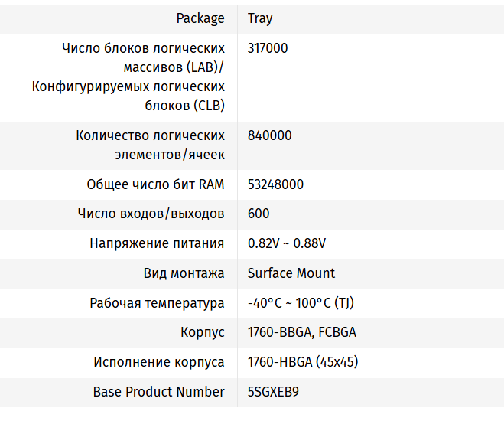This screenshot has width=504, height=421.
Task: Click the "Вид монтажа" label
Action: click(184, 273)
